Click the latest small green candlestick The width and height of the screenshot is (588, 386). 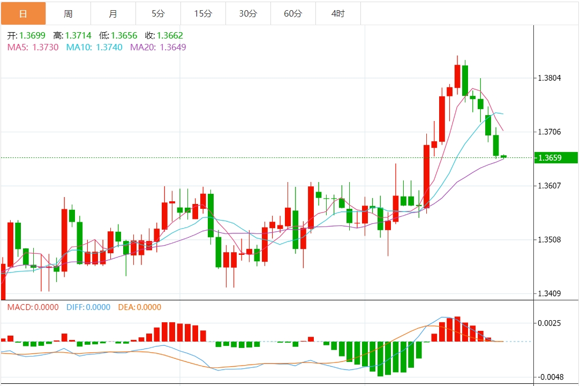(503, 156)
